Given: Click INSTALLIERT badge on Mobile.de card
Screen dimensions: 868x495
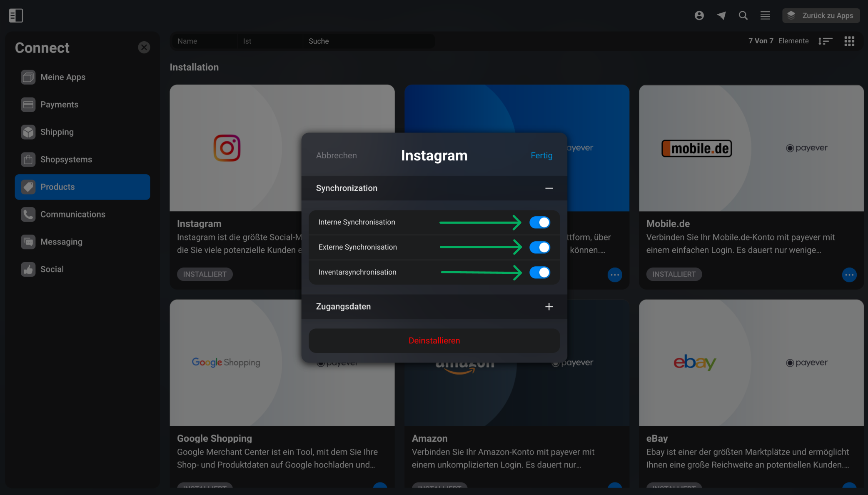Looking at the screenshot, I should pos(674,274).
